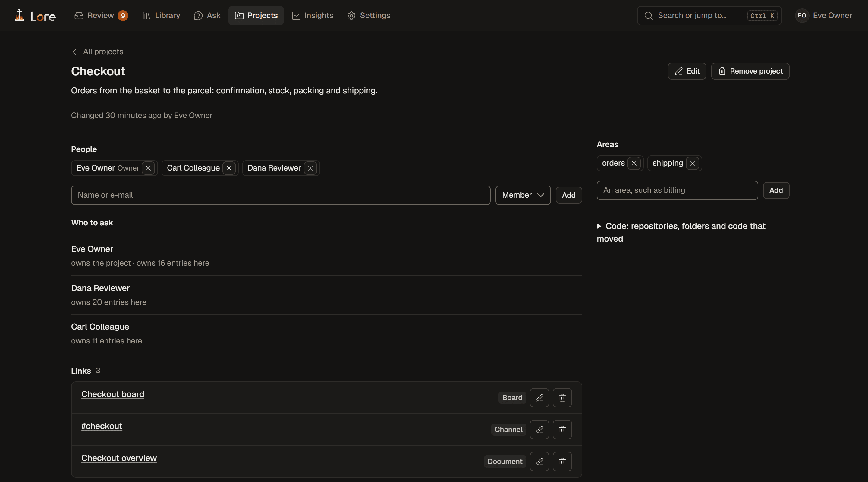Click Remove project button

(x=750, y=71)
